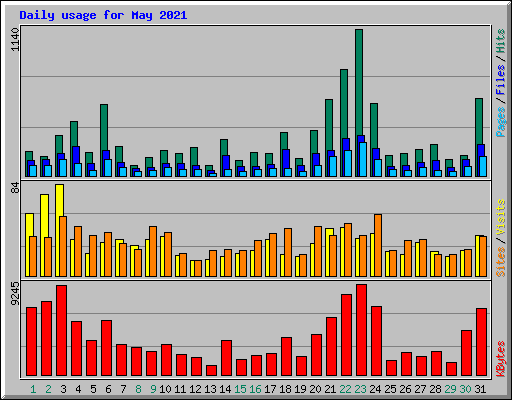512x400 pixels.
Task: Click day 14 on the x-axis
Action: point(225,389)
